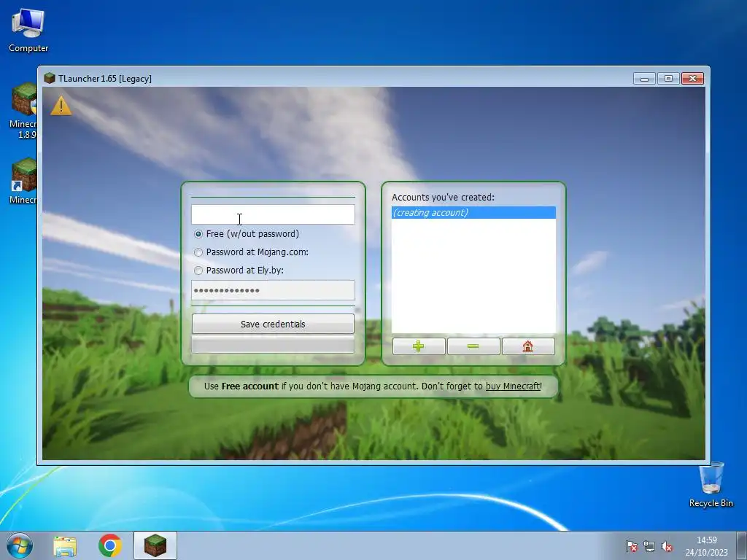Return home via the red house button

coord(528,346)
